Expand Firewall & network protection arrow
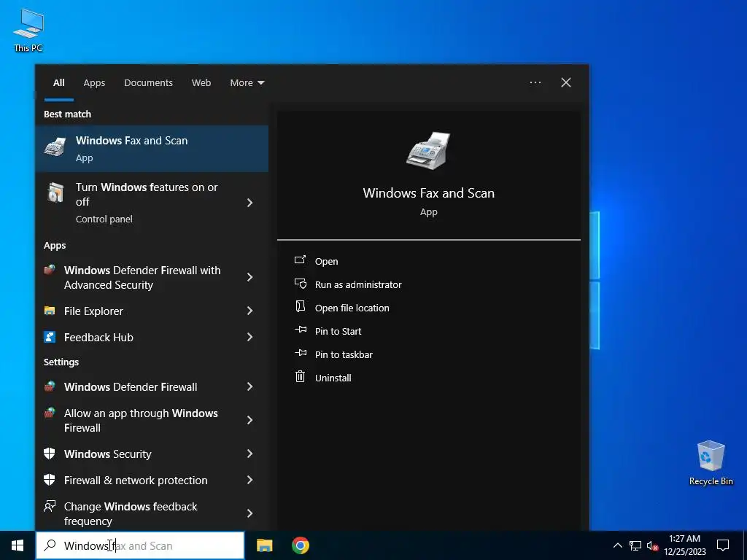This screenshot has height=560, width=747. 249,480
